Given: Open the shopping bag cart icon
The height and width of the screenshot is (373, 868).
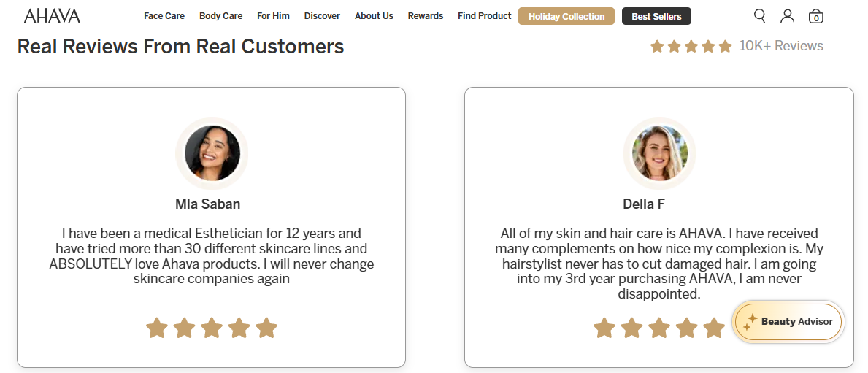Looking at the screenshot, I should (x=815, y=16).
